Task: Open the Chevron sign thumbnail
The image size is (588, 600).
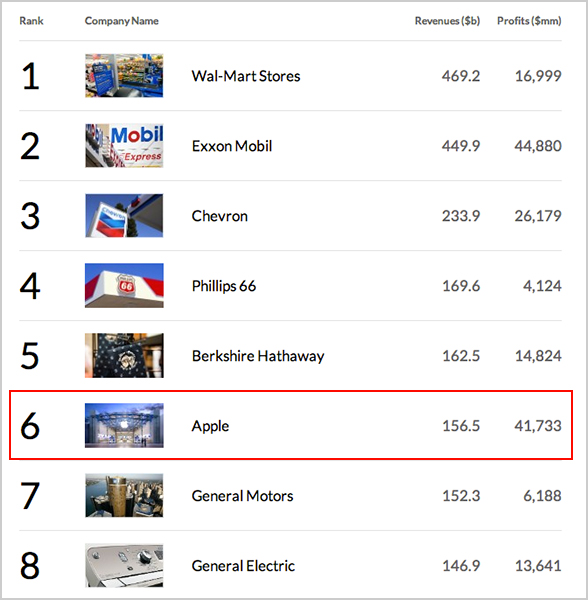Action: point(124,215)
